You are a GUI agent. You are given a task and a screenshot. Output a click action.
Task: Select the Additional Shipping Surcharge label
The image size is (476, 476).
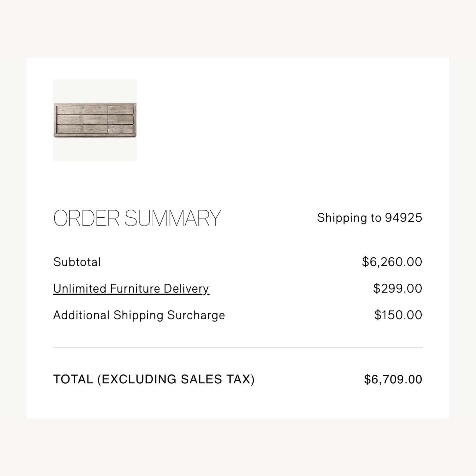(139, 314)
